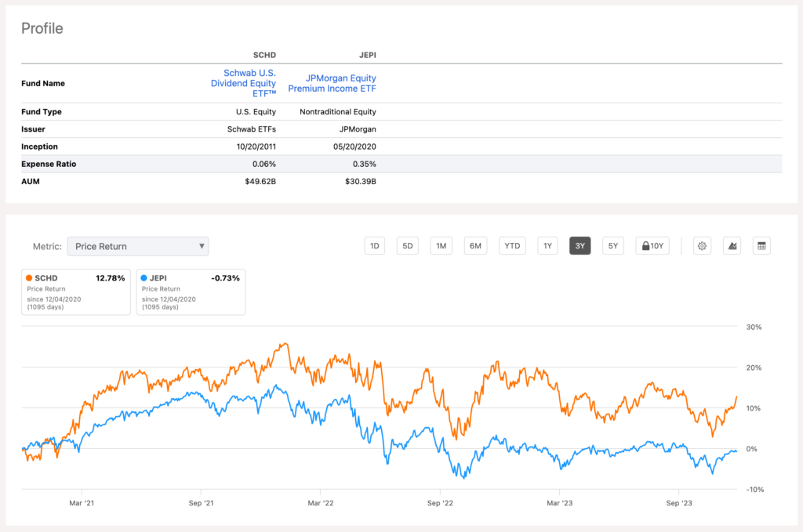Screen dimensions: 803x532
Task: Click the Sep '22 axis label
Action: (440, 503)
